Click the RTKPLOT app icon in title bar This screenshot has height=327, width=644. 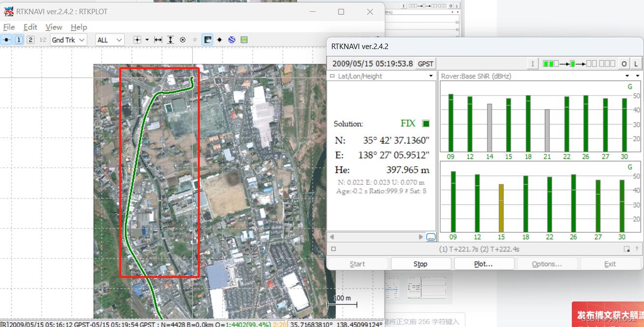click(x=8, y=11)
